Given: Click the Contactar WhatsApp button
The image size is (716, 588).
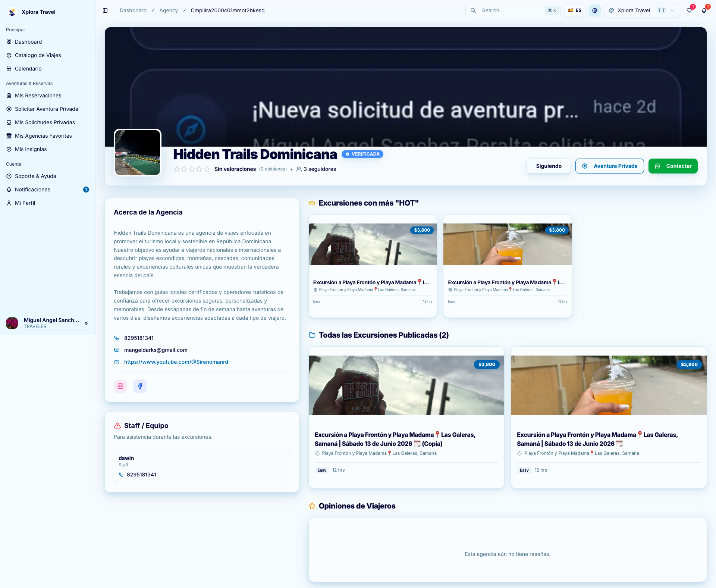Looking at the screenshot, I should coord(673,166).
